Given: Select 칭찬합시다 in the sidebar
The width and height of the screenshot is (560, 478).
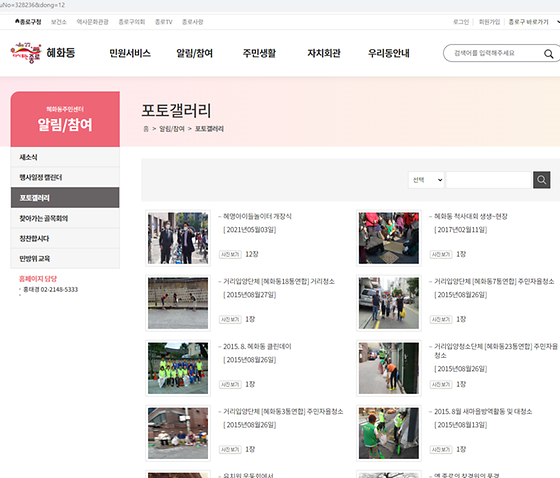Looking at the screenshot, I should pyautogui.click(x=65, y=238).
